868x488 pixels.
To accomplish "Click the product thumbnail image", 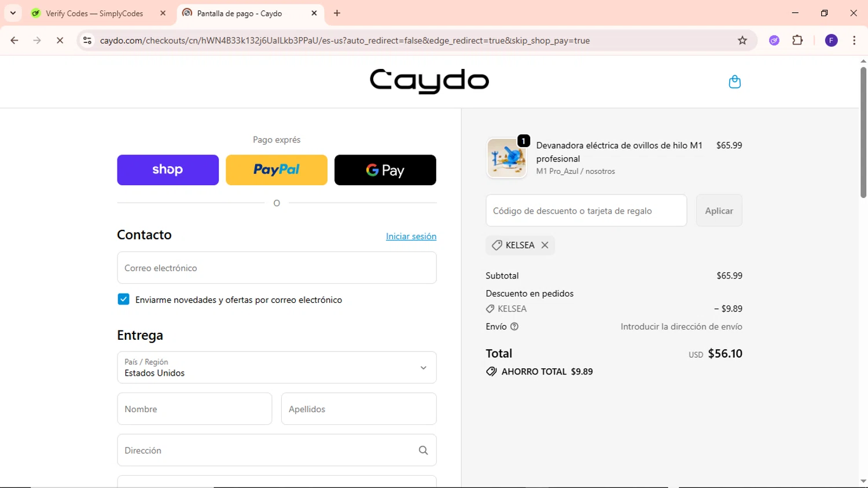I will coord(507,157).
